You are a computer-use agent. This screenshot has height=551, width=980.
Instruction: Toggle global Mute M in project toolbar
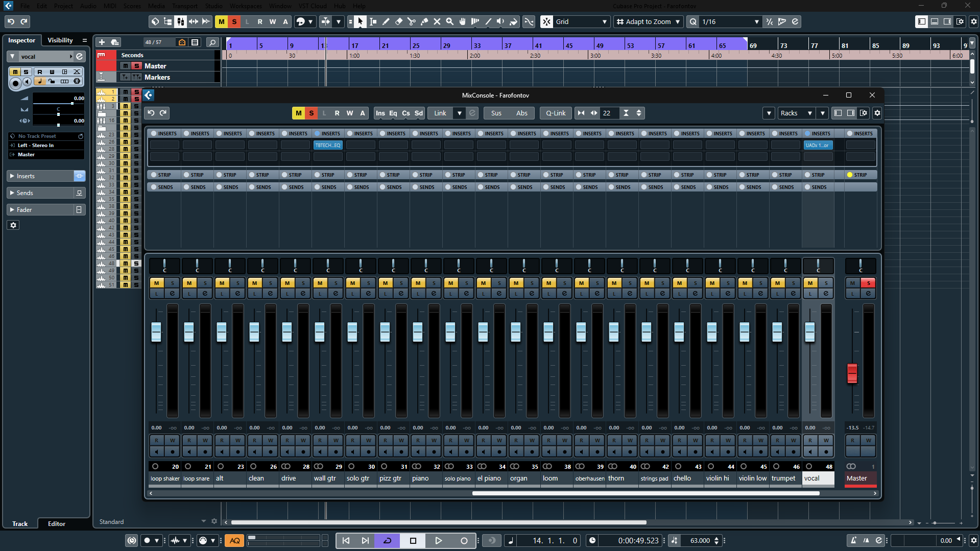(x=222, y=21)
